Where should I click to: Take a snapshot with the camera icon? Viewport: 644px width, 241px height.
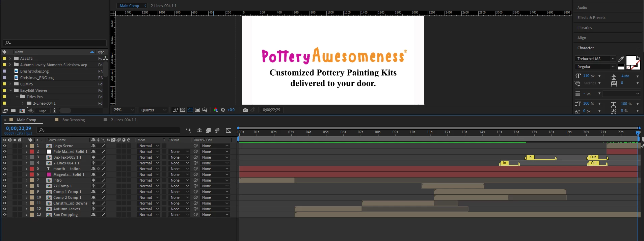(245, 110)
